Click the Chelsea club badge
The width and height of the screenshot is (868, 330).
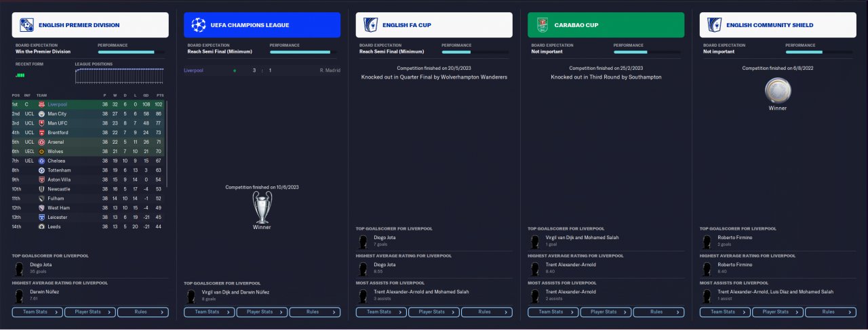(41, 161)
